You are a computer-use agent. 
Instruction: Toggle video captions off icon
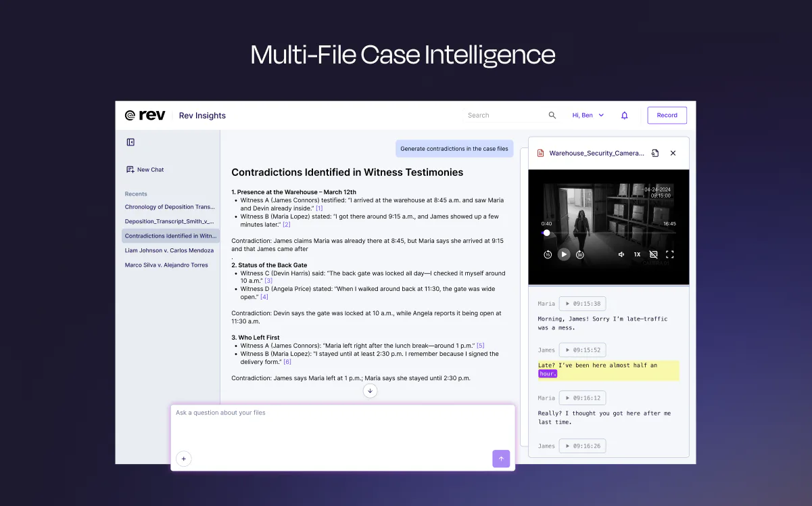coord(653,254)
